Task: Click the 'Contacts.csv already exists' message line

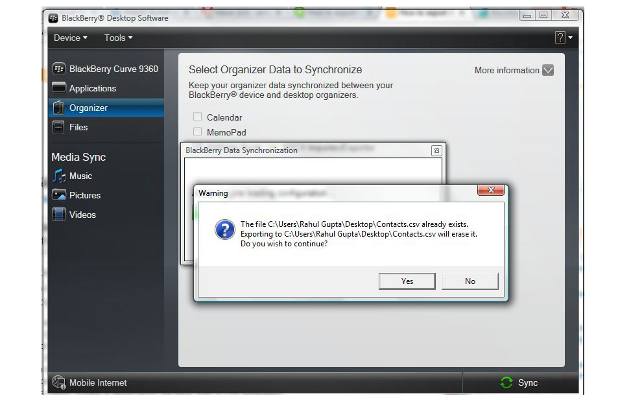Action: pos(354,224)
